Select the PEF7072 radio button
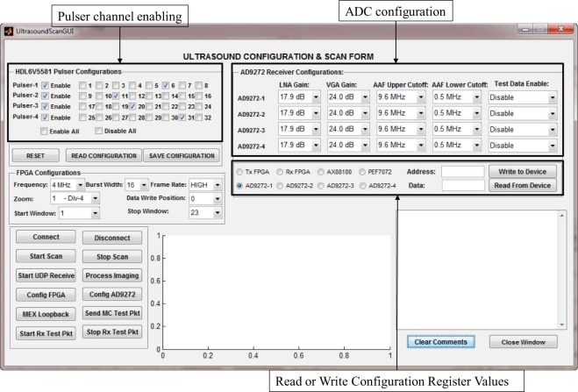578x392 pixels. pos(362,172)
